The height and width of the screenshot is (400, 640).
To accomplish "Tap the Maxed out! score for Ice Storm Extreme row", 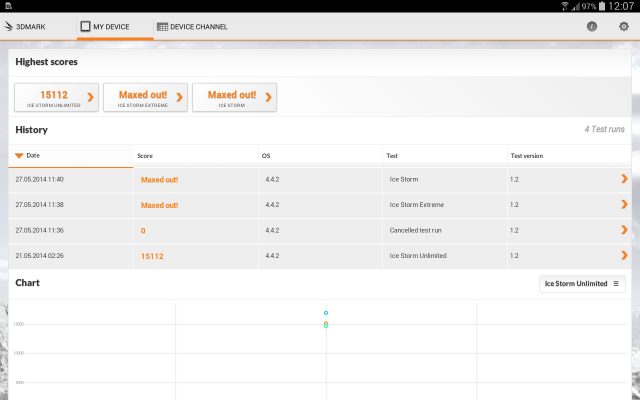I will 159,205.
